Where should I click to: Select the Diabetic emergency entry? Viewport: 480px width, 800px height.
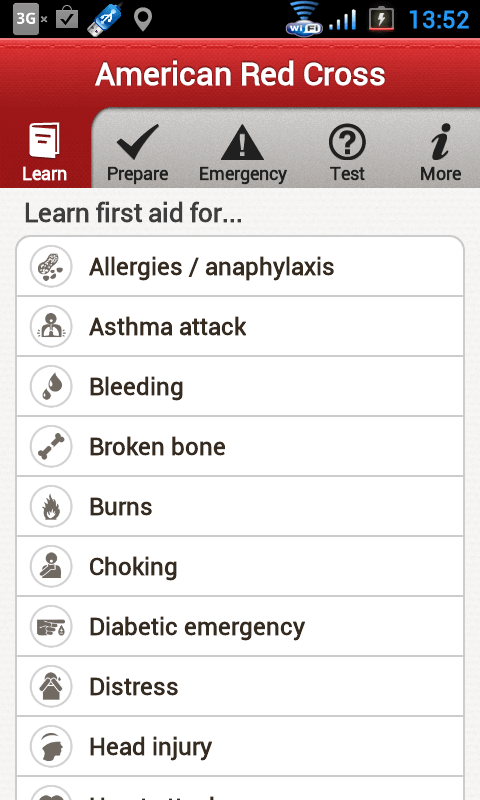tap(240, 627)
